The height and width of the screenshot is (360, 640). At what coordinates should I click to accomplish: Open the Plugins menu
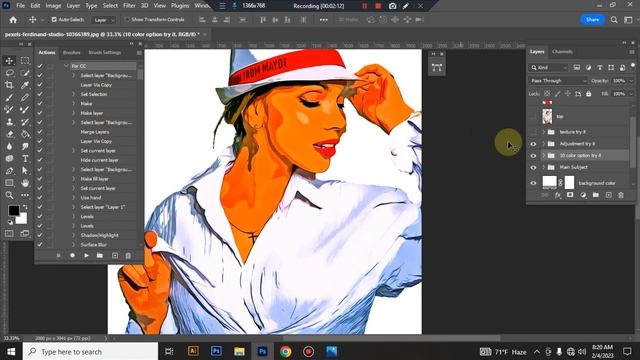point(180,6)
